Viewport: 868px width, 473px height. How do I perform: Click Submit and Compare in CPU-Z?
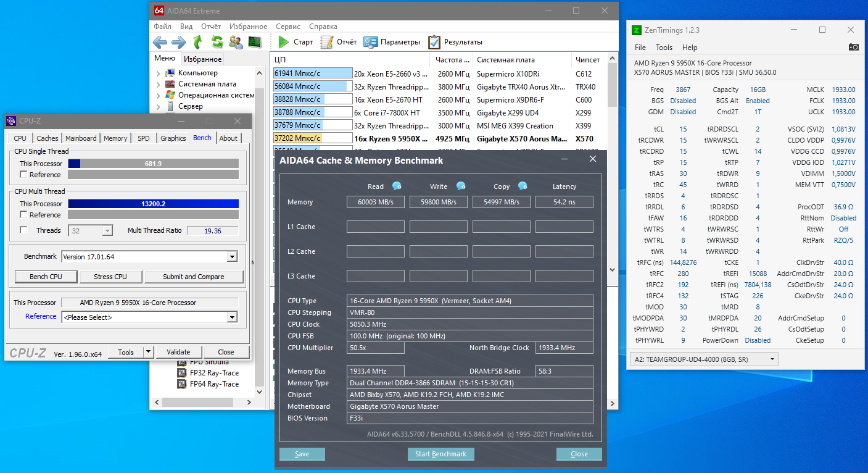(x=194, y=277)
